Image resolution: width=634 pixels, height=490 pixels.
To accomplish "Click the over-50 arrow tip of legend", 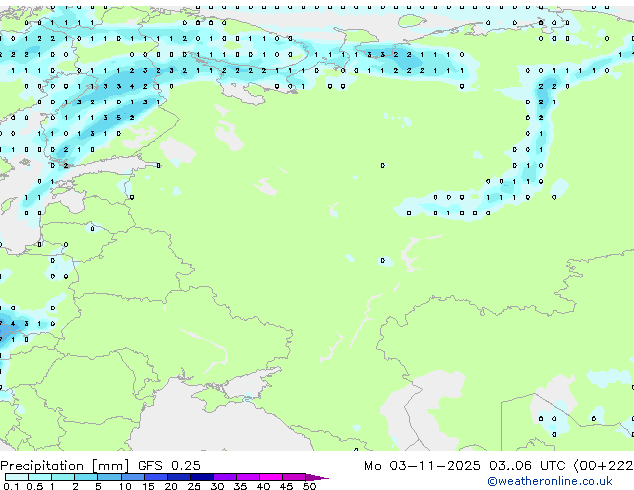I will (x=317, y=478).
